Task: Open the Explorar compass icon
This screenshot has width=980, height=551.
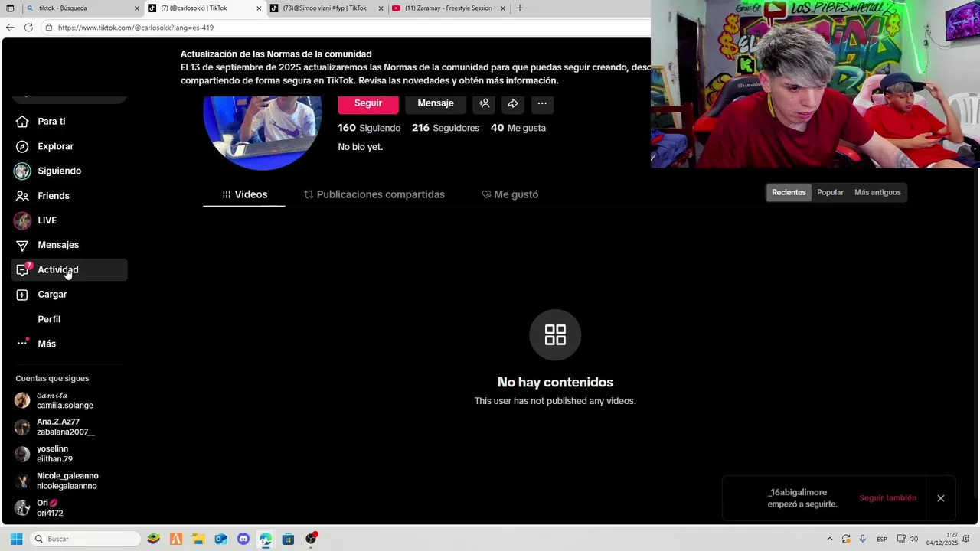Action: click(x=22, y=146)
